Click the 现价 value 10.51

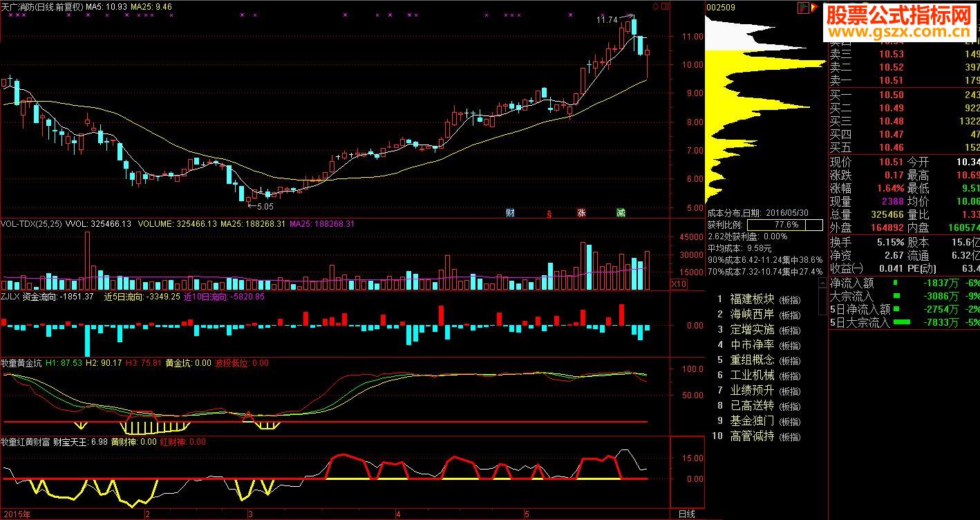tap(891, 162)
